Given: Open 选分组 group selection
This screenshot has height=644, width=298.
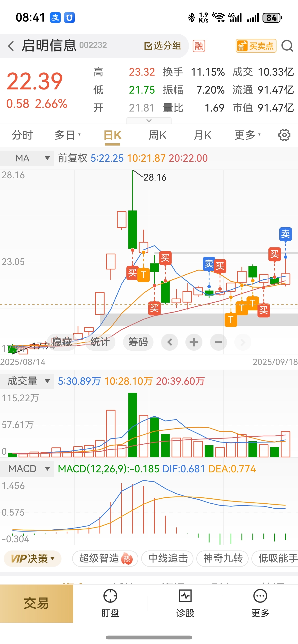Looking at the screenshot, I should [163, 46].
